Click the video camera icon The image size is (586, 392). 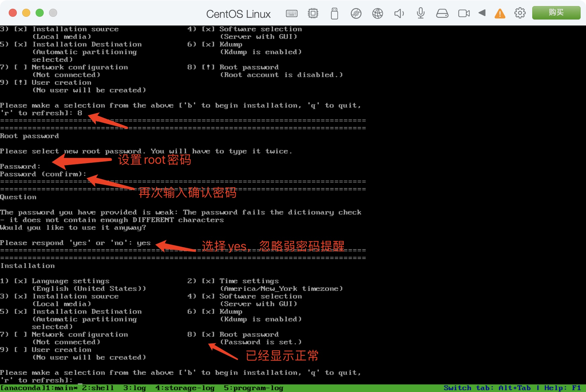[464, 13]
